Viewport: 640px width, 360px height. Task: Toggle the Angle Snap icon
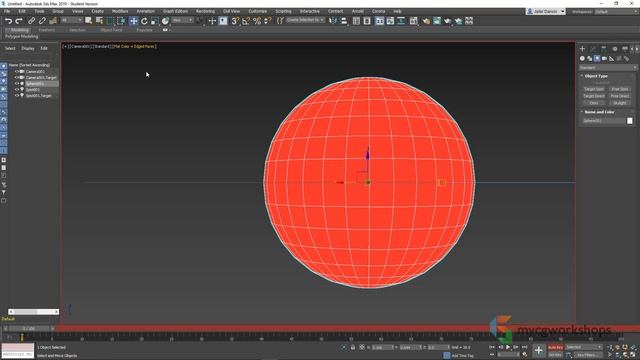coord(246,21)
